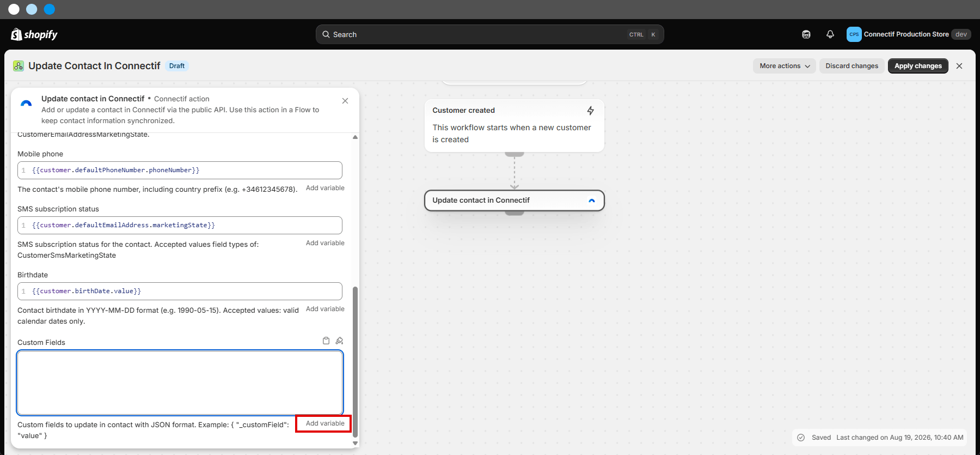Click into the Custom Fields text area
980x455 pixels.
click(x=180, y=383)
